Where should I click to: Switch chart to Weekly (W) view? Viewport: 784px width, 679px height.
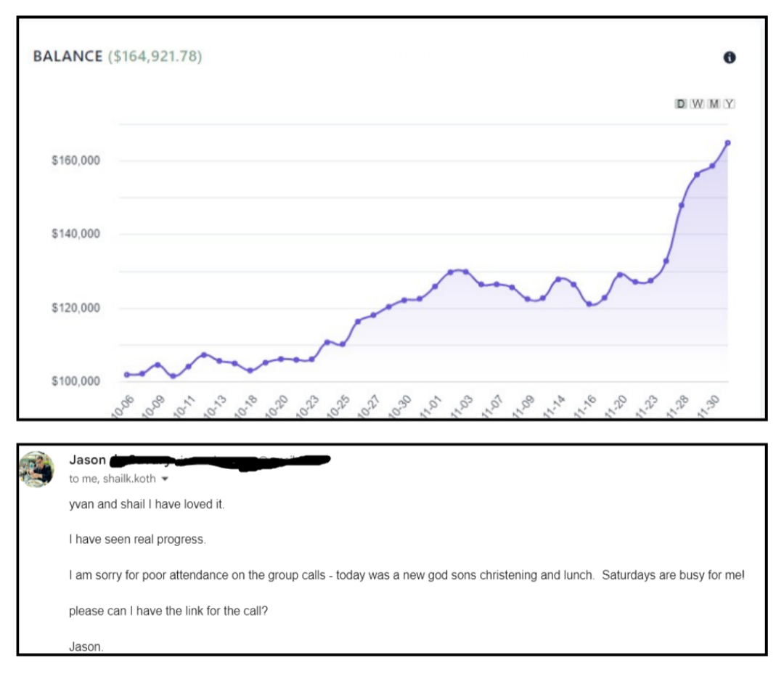pyautogui.click(x=697, y=104)
